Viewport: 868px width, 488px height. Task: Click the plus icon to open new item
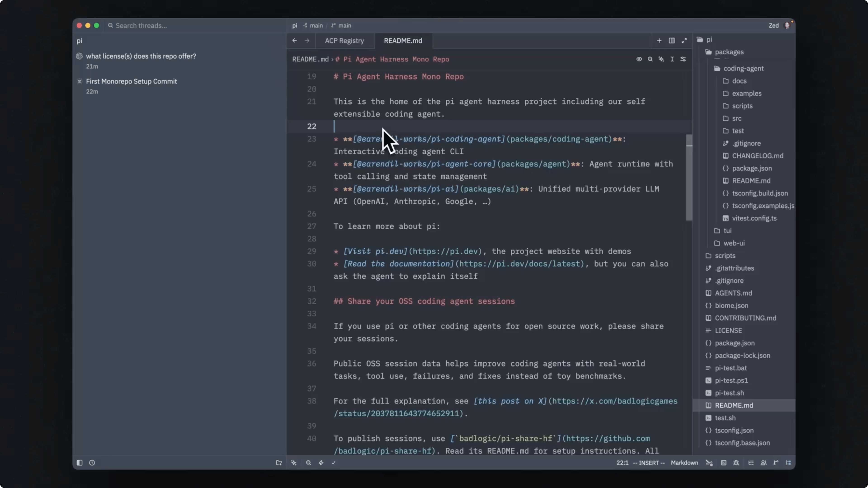click(x=659, y=41)
